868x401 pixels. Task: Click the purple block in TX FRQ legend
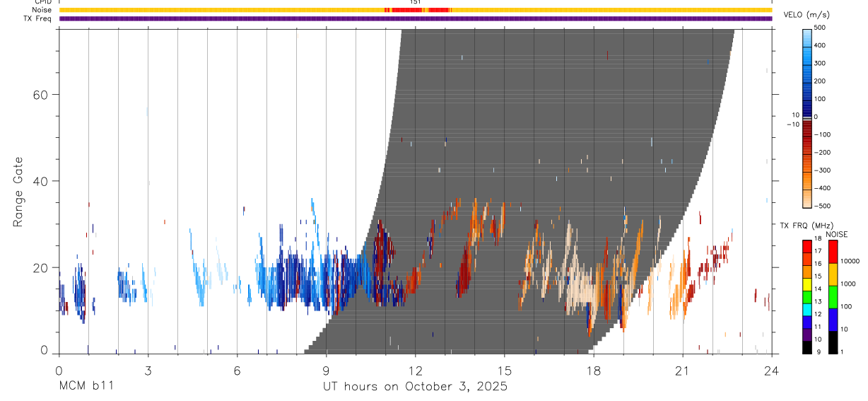point(807,336)
